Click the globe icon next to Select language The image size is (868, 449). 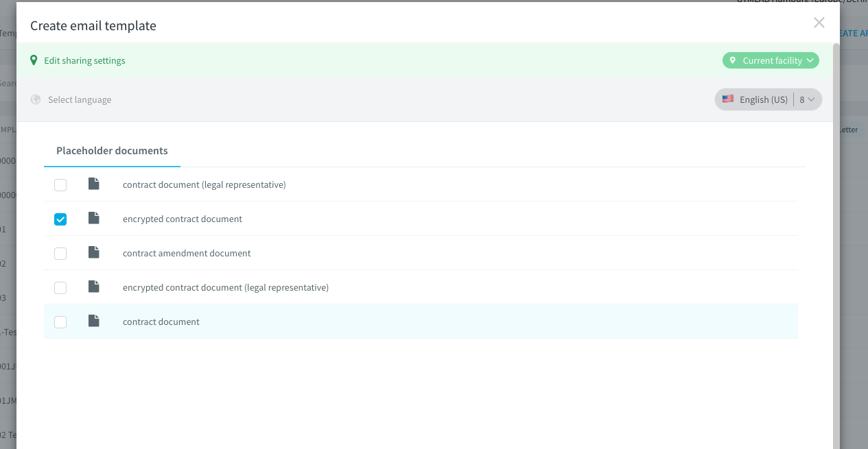pos(36,99)
